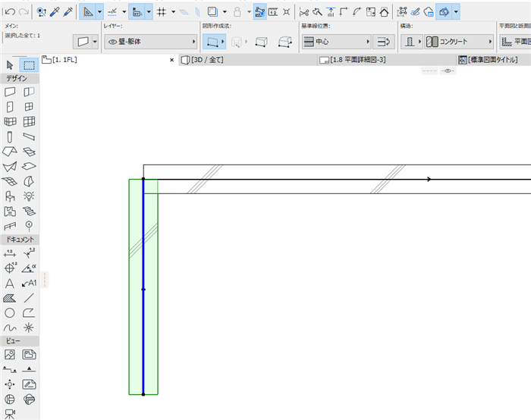Close the [1. 1FL] tab

(171, 60)
